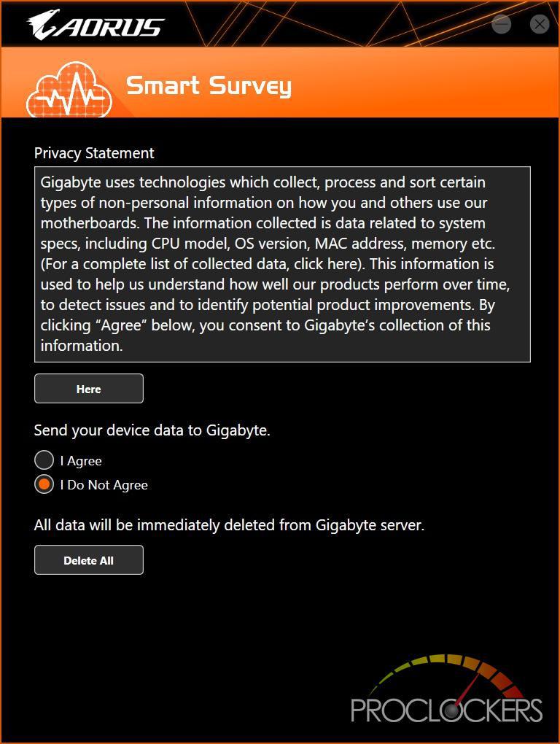
Task: Click the AORUS eagle head logo
Action: tap(43, 24)
